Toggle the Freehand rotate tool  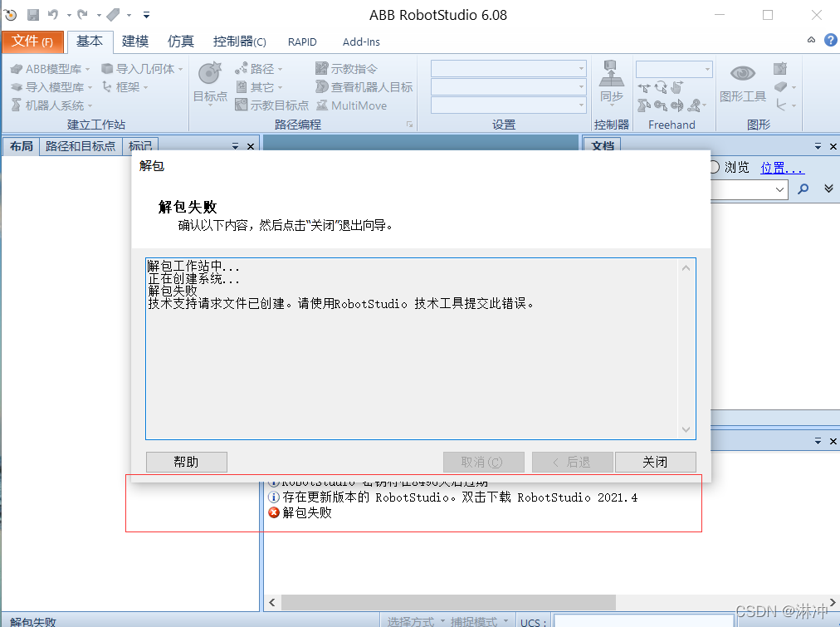pyautogui.click(x=661, y=86)
